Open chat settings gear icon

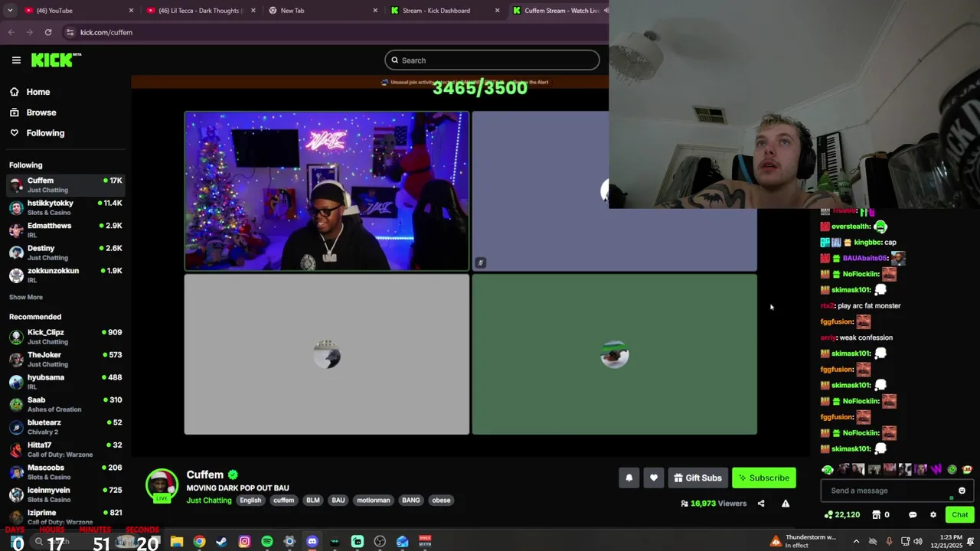(933, 515)
